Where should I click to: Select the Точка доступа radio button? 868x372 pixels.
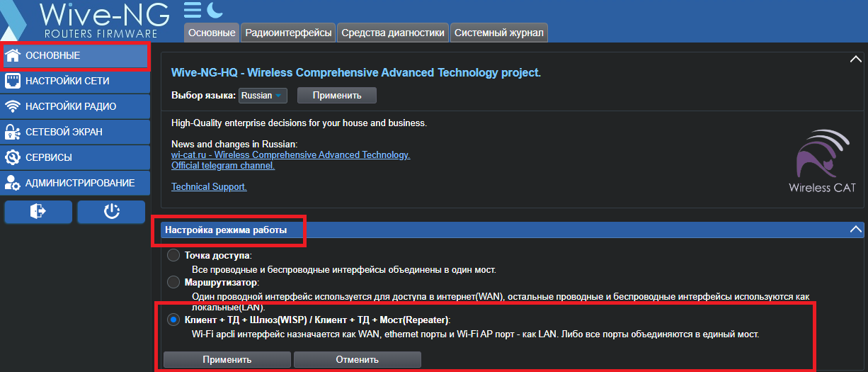coord(173,255)
